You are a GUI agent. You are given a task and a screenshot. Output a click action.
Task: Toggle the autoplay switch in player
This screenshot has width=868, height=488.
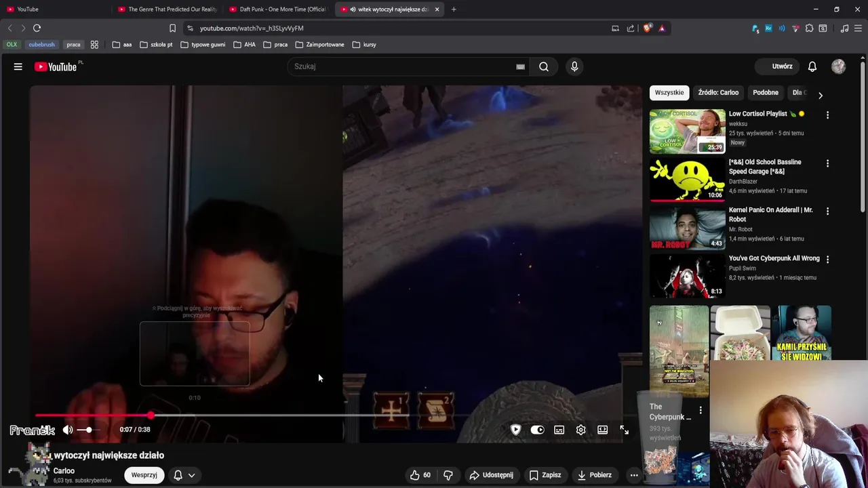[537, 430]
